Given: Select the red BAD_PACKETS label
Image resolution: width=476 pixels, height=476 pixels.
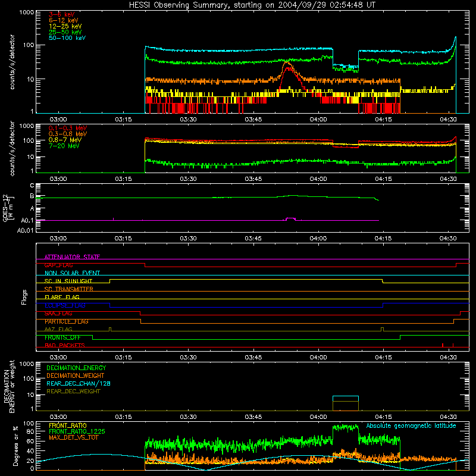Looking at the screenshot, I should coord(65,345).
